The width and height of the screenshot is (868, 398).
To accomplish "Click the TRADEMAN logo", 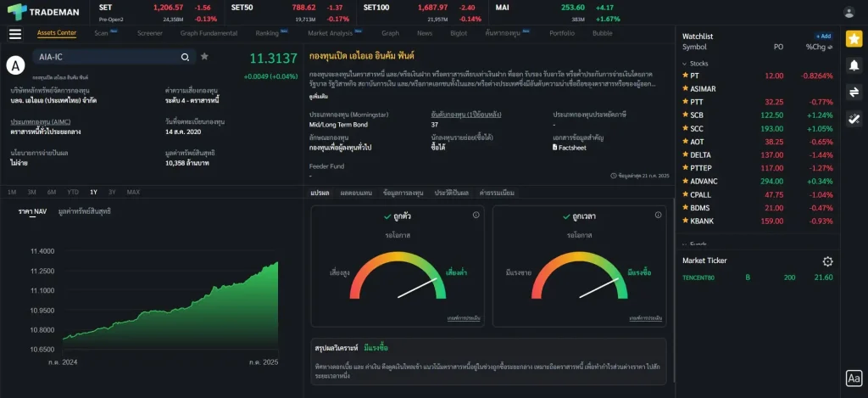I will [43, 12].
